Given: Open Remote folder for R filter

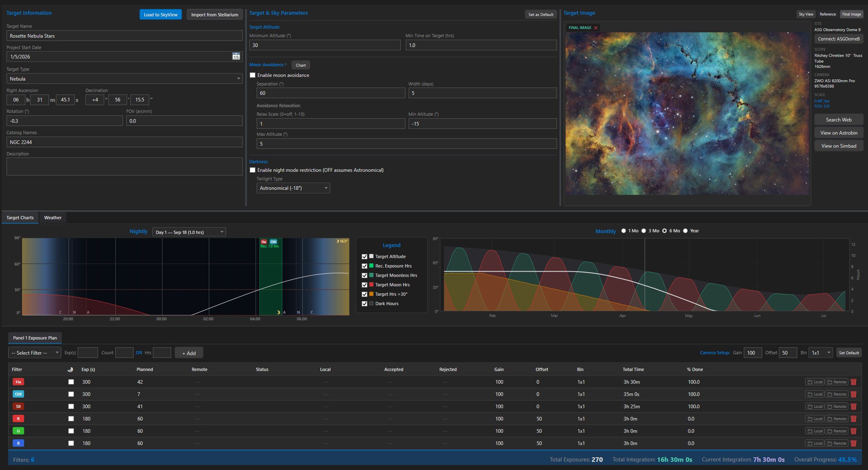Looking at the screenshot, I should 836,419.
